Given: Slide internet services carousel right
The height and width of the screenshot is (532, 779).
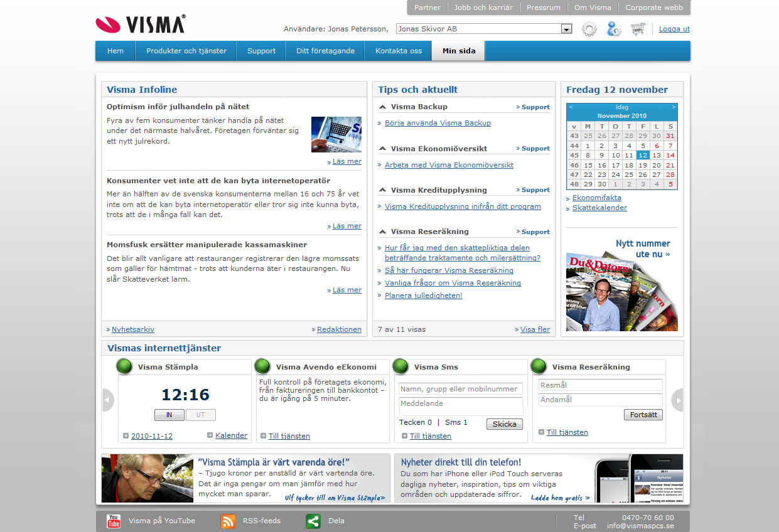Looking at the screenshot, I should pos(677,400).
